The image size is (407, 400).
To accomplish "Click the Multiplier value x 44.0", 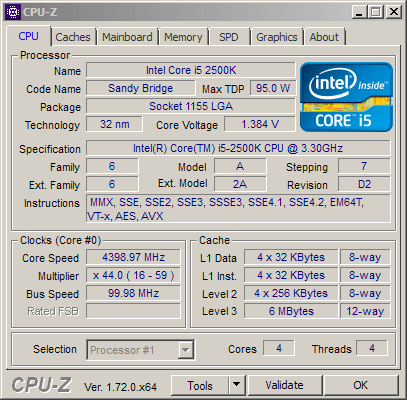I will (x=133, y=275).
